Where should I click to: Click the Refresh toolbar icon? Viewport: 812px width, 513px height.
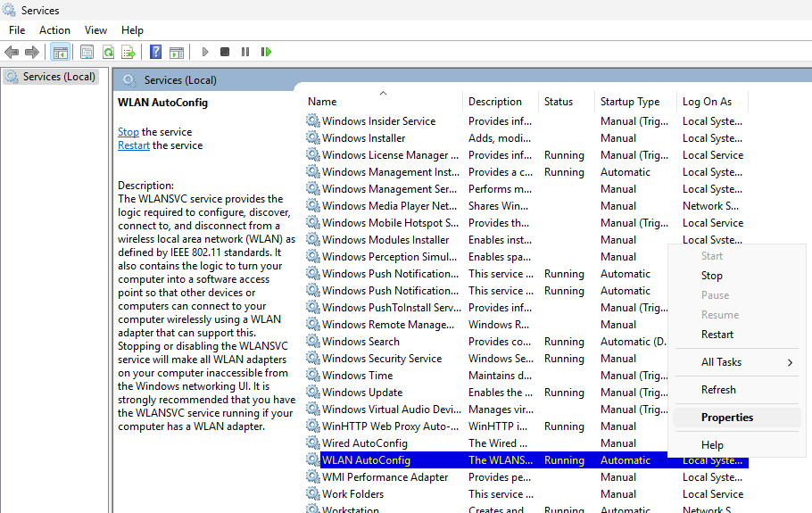[x=108, y=52]
